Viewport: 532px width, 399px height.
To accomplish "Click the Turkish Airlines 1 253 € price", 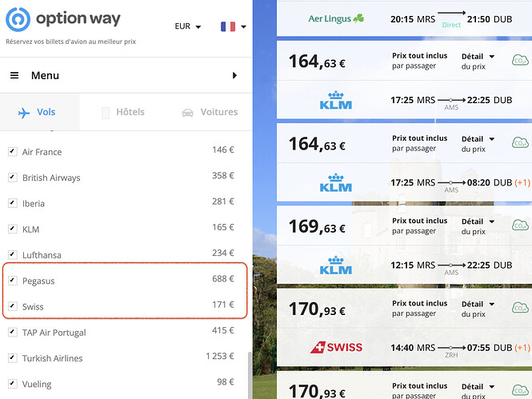I will coord(220,357).
